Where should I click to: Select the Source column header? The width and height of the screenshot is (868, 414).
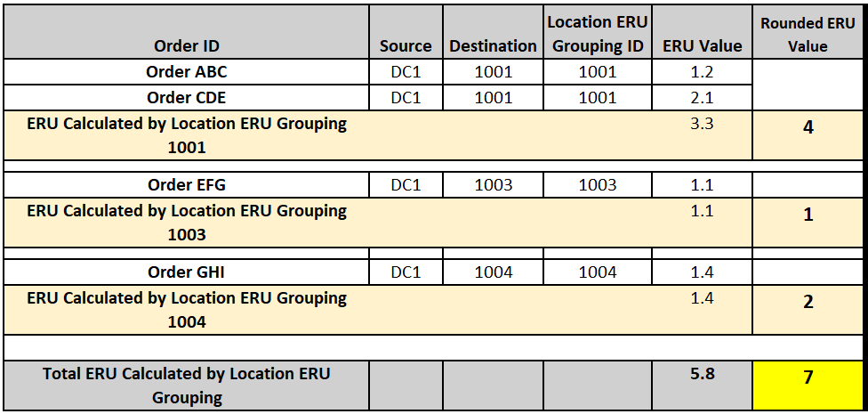(x=406, y=45)
